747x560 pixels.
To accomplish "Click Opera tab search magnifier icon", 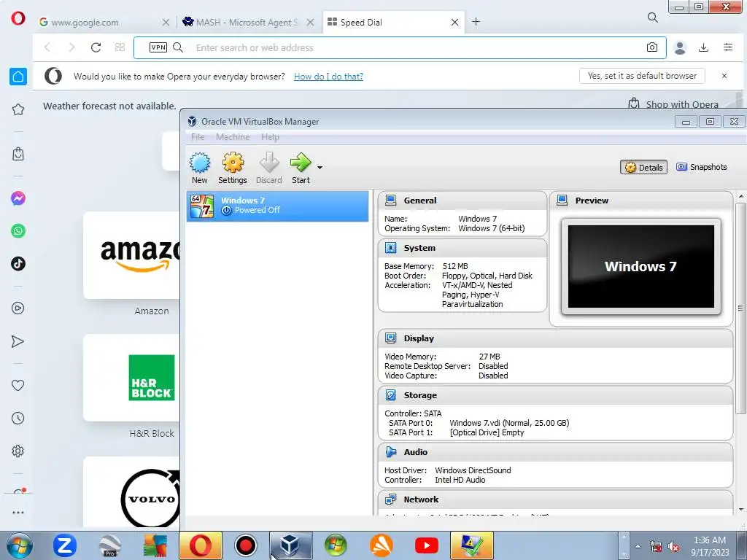I will [x=653, y=18].
